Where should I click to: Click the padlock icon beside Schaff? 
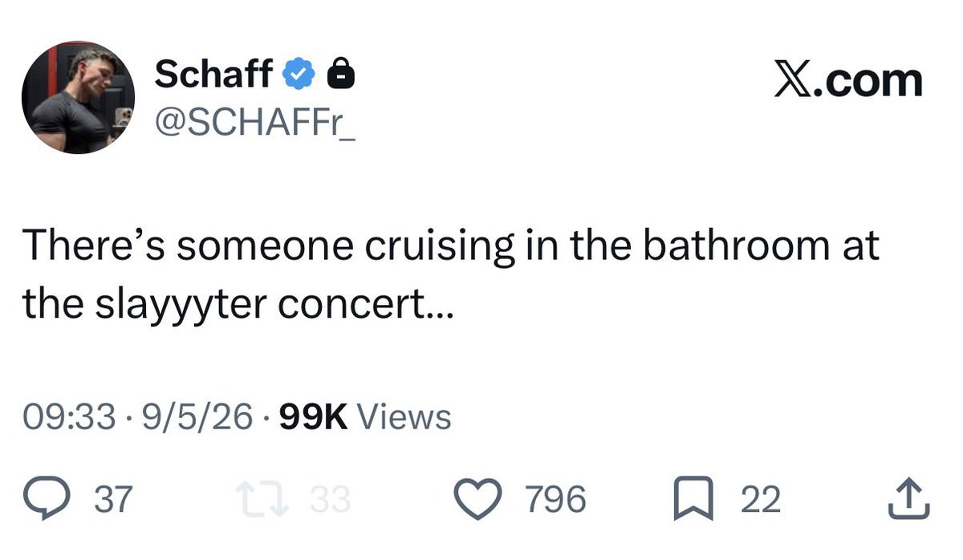coord(341,75)
